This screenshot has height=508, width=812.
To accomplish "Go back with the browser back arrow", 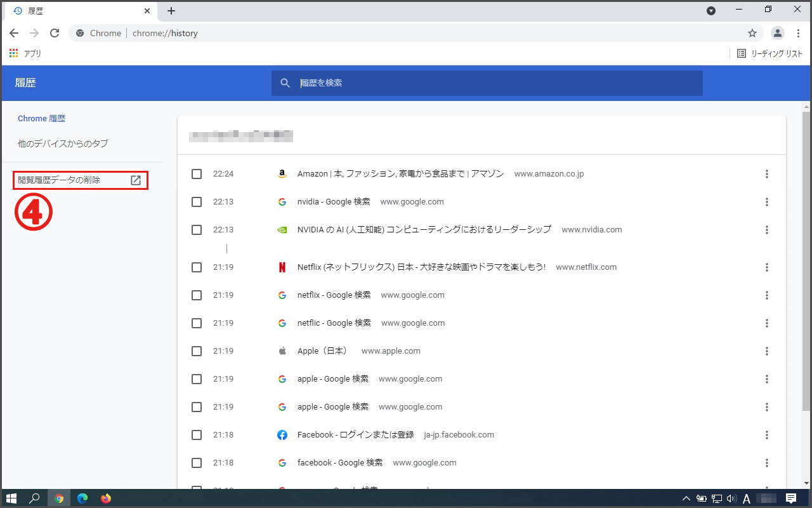I will 14,33.
